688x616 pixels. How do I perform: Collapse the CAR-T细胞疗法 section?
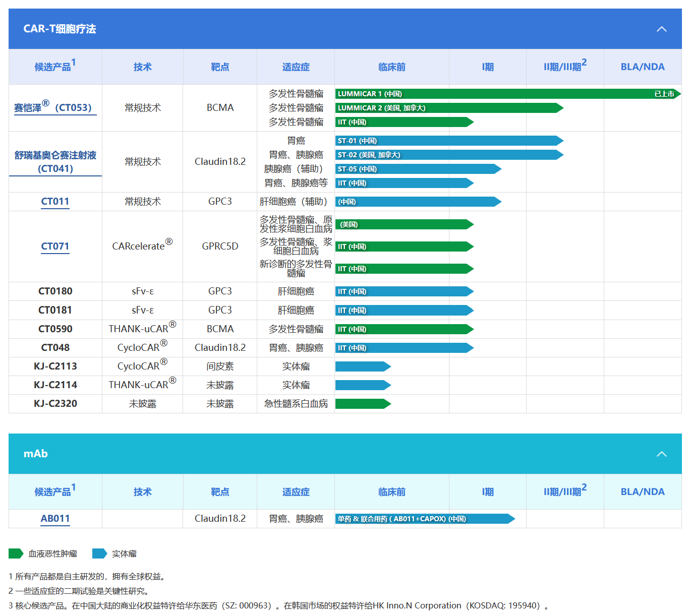click(661, 29)
